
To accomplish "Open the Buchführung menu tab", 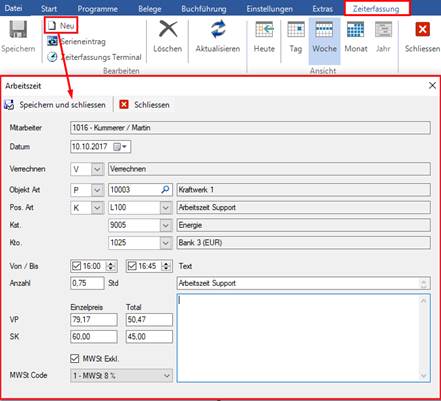I will tap(204, 9).
